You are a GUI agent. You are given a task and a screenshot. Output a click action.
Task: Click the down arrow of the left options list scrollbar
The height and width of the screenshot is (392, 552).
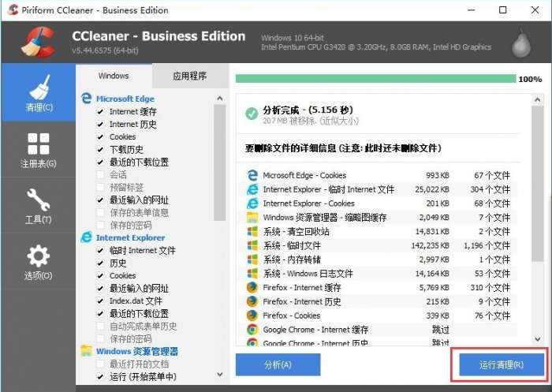click(x=220, y=374)
